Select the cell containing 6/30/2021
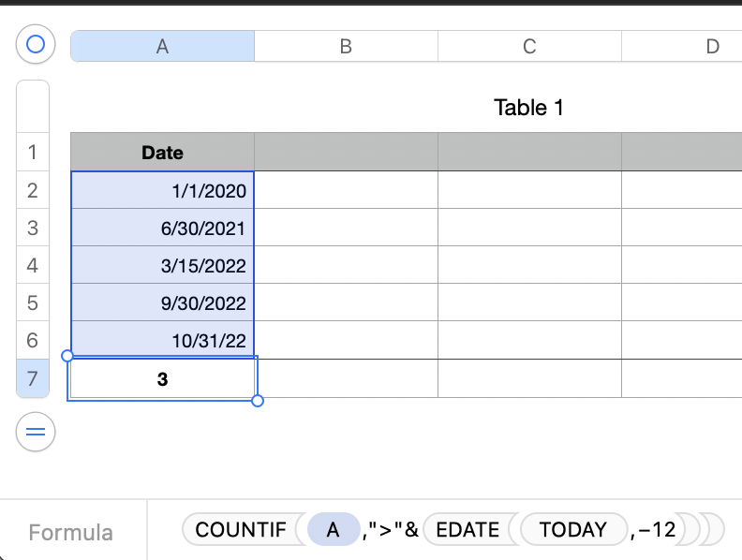742x560 pixels. coord(162,228)
